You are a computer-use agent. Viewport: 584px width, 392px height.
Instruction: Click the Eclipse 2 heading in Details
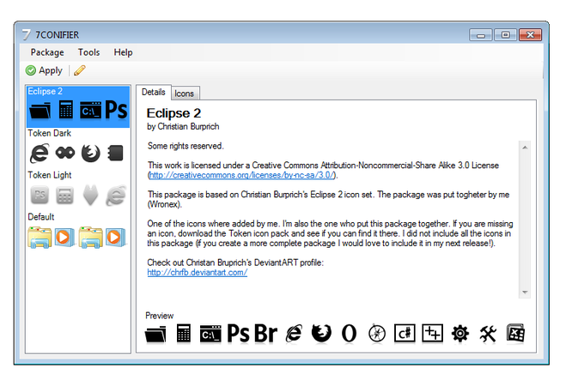pos(173,113)
